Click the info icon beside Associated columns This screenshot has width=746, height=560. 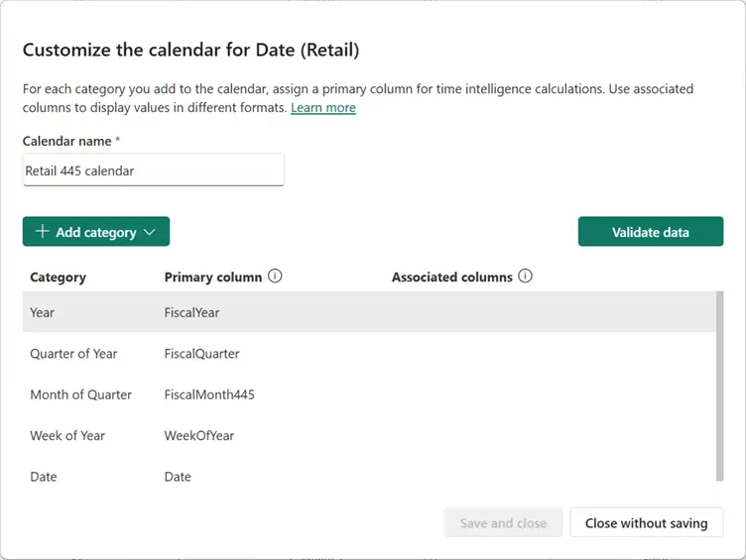(x=526, y=277)
